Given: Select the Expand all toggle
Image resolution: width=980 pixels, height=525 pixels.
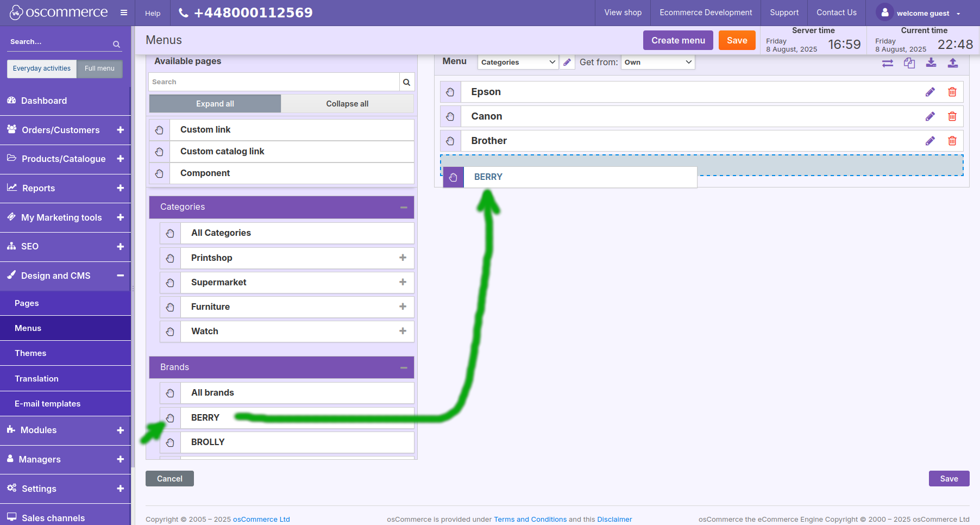Looking at the screenshot, I should coord(215,104).
